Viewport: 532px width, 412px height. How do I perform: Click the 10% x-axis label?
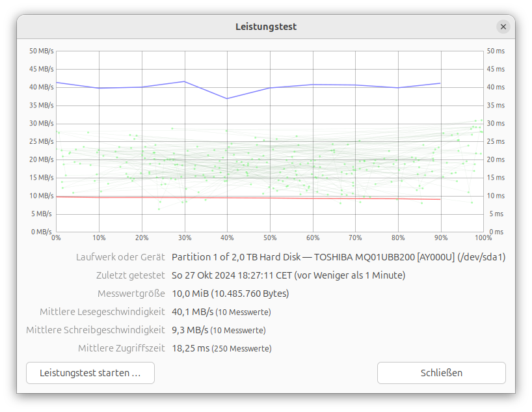(x=99, y=238)
